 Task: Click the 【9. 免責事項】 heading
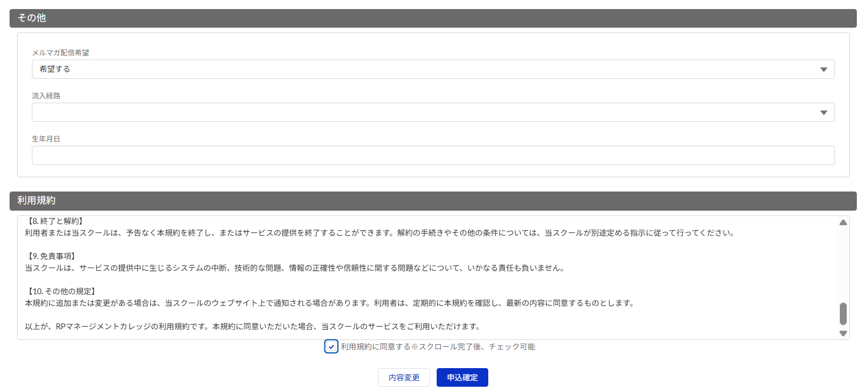pos(51,256)
